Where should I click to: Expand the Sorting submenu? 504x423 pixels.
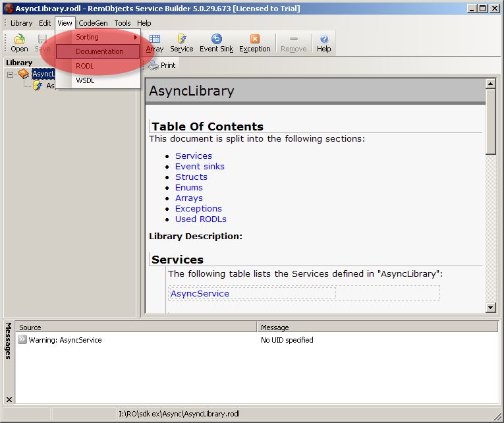[x=98, y=37]
